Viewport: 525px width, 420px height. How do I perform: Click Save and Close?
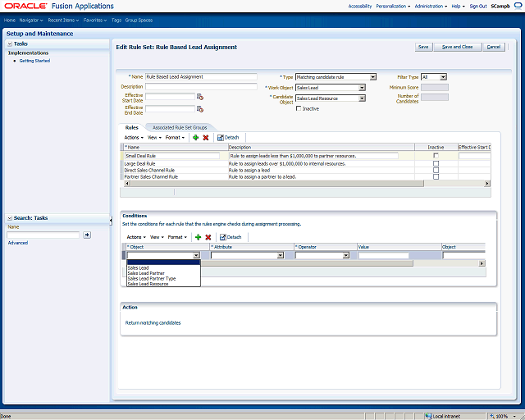(458, 47)
